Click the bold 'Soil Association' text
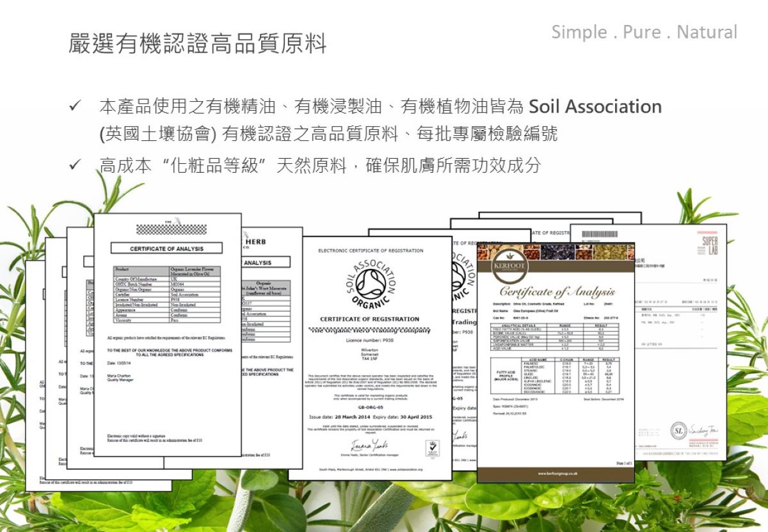The height and width of the screenshot is (532, 768). [x=595, y=106]
